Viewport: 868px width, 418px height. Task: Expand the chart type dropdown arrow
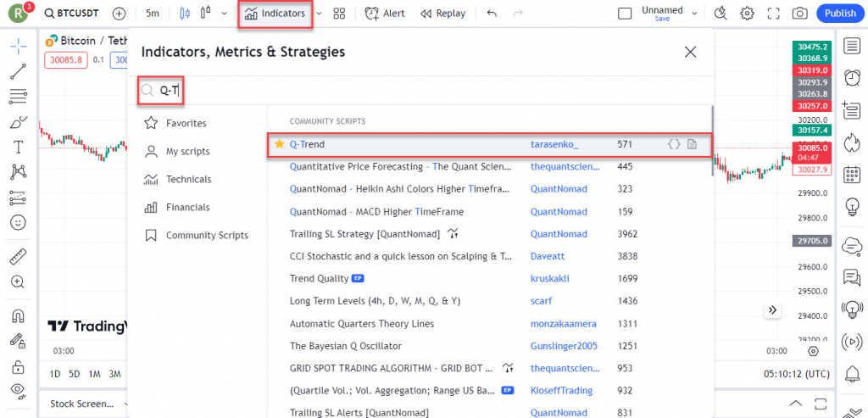(x=224, y=14)
